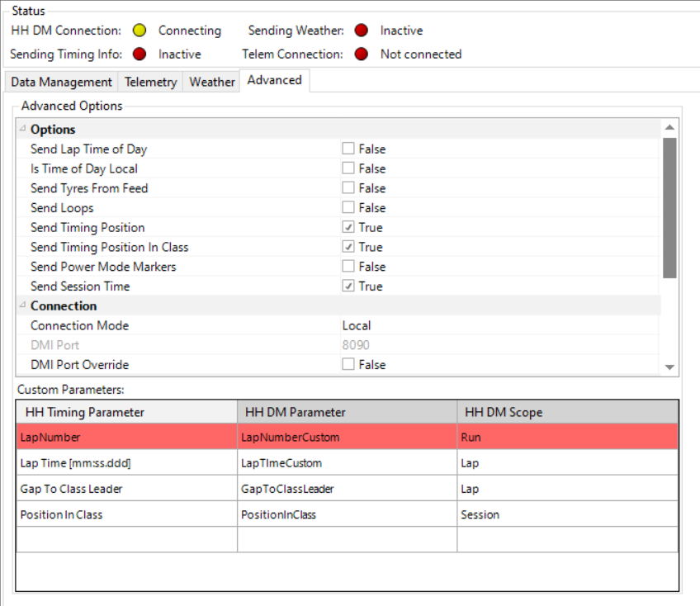Enable the Send Lap Time of Day checkbox

point(348,149)
